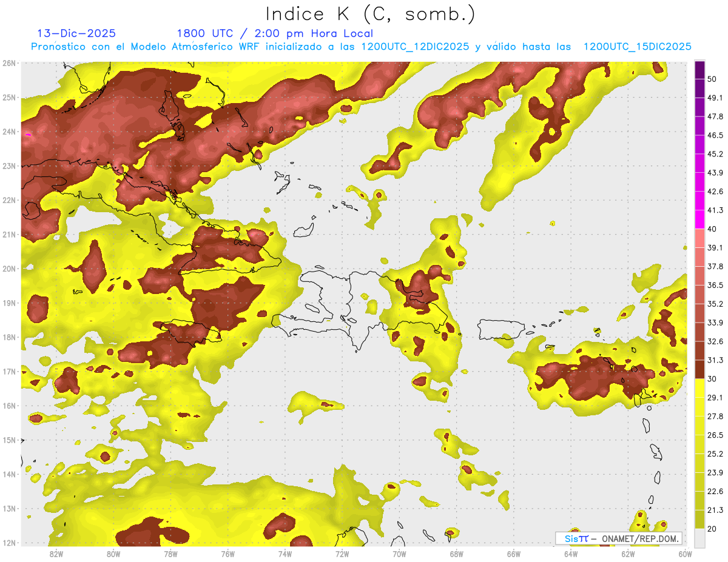Click the 18N latitude label
Image resolution: width=728 pixels, height=562 pixels.
tap(9, 337)
